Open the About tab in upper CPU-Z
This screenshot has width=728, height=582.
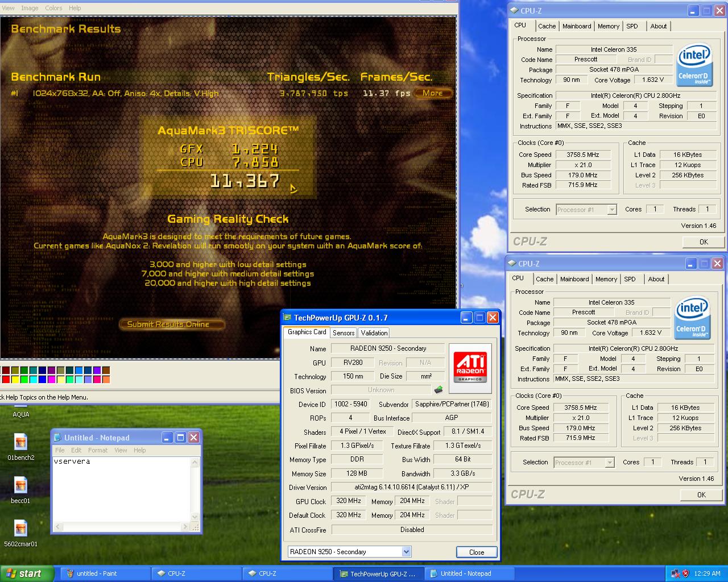point(659,26)
